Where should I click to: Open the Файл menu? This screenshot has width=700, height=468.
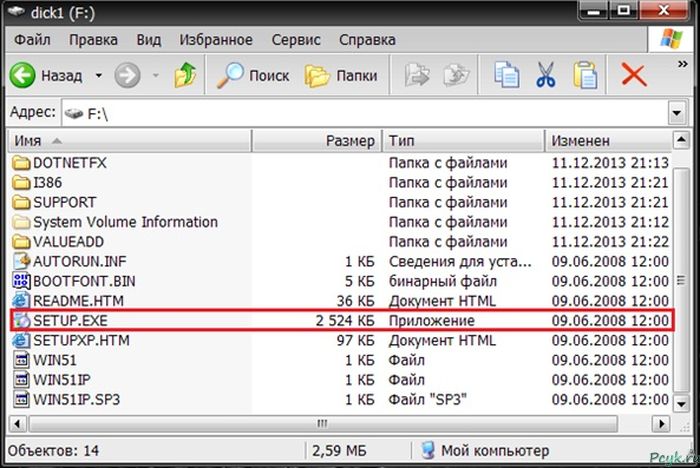coord(33,40)
